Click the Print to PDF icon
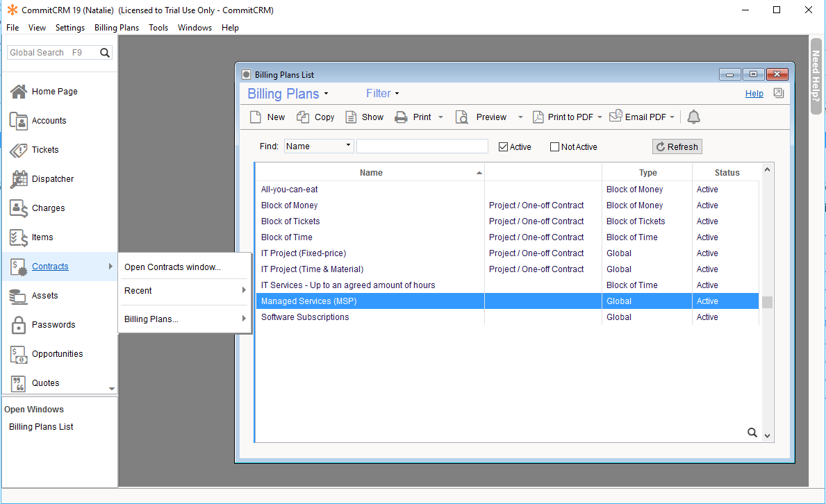Image resolution: width=826 pixels, height=504 pixels. click(538, 117)
